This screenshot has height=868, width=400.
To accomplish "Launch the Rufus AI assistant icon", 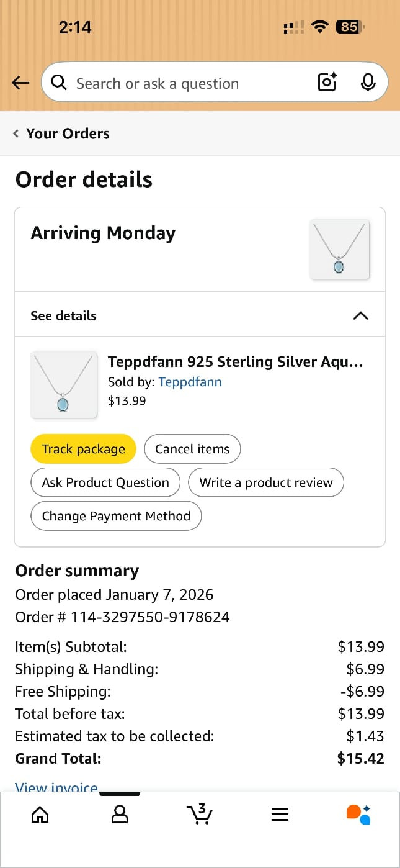I will (x=358, y=814).
